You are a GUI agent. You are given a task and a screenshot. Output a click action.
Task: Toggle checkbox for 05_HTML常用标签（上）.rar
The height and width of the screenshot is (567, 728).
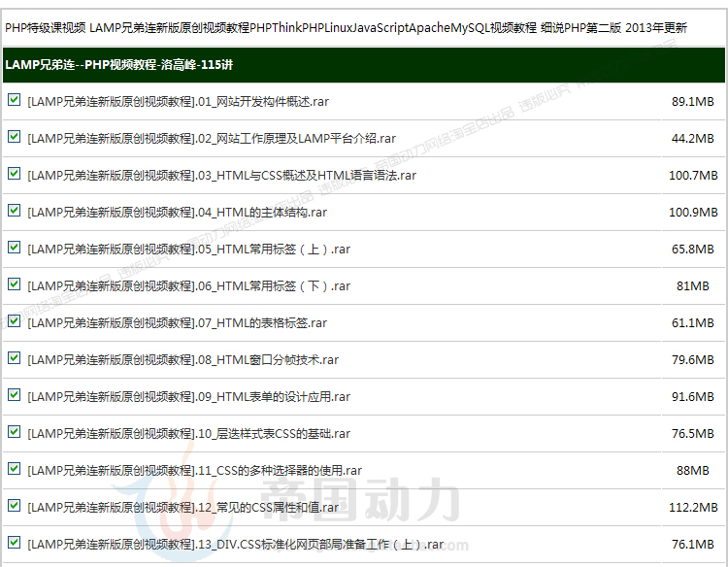point(14,247)
